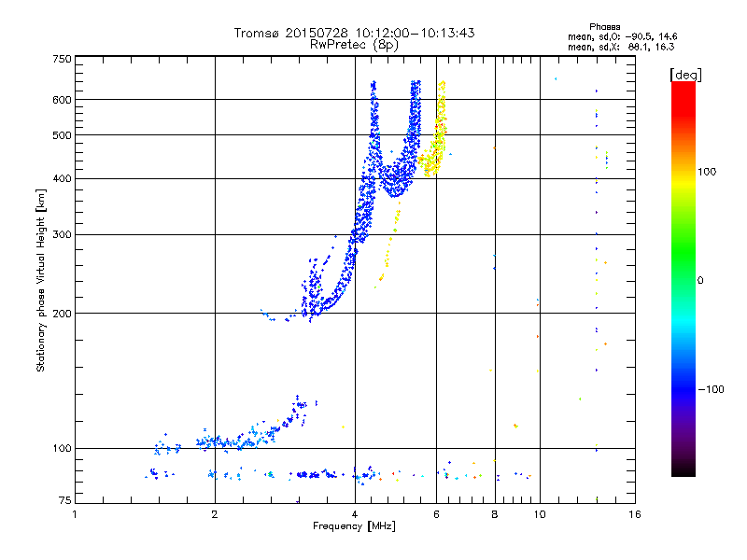Click the y-axis label '200'
The height and width of the screenshot is (560, 747).
coord(62,314)
